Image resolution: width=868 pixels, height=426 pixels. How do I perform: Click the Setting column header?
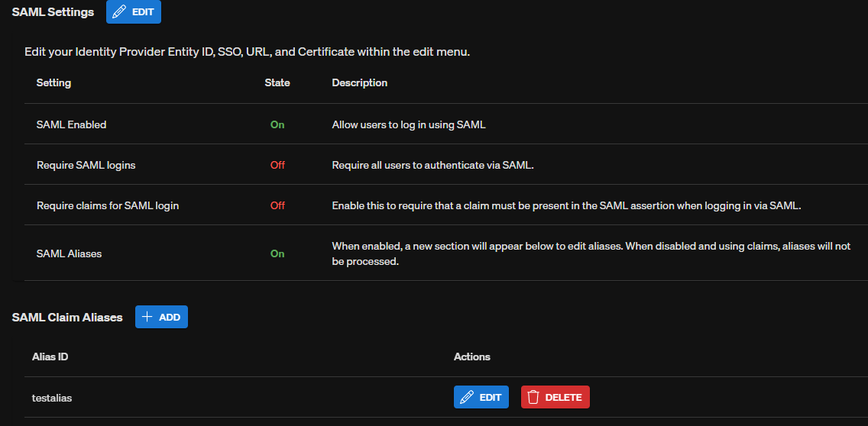tap(53, 83)
